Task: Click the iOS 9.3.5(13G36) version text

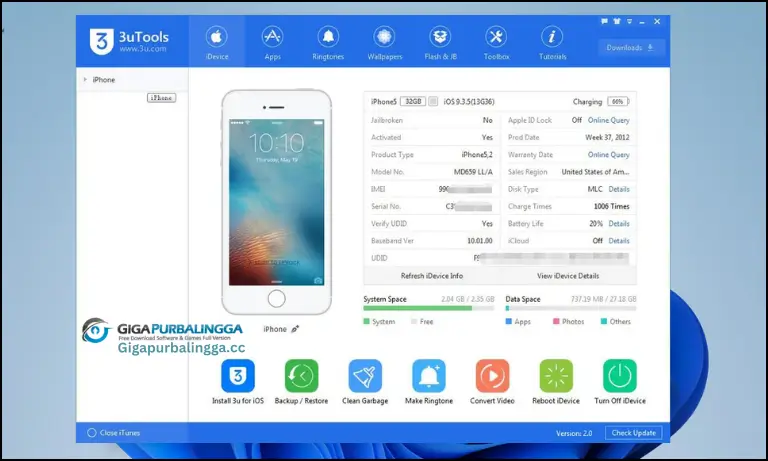Action: click(469, 101)
